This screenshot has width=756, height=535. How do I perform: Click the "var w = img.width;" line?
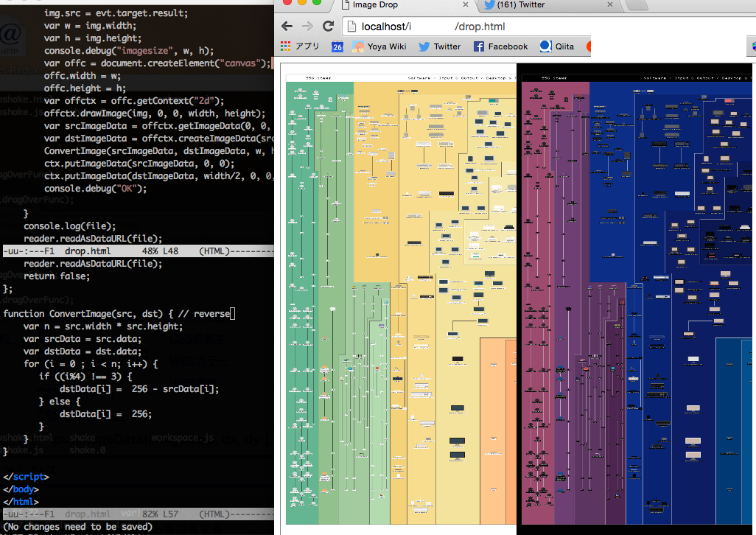(x=90, y=26)
